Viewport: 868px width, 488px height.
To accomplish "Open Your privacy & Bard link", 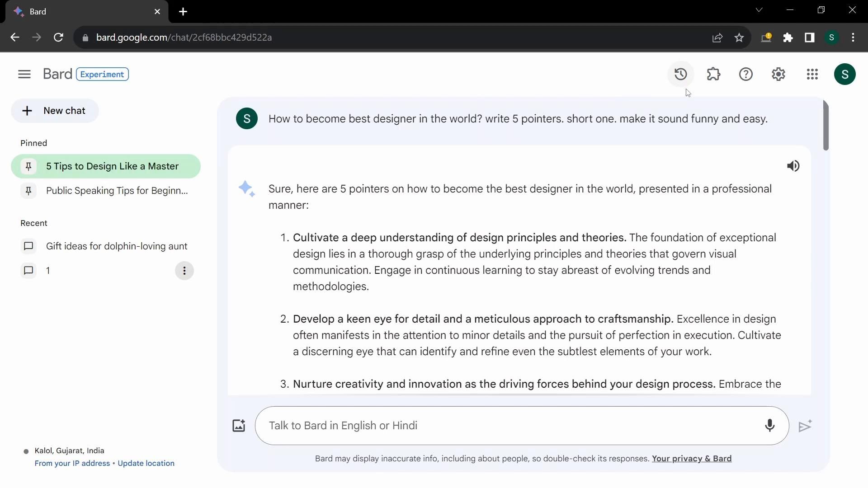I will tap(692, 459).
